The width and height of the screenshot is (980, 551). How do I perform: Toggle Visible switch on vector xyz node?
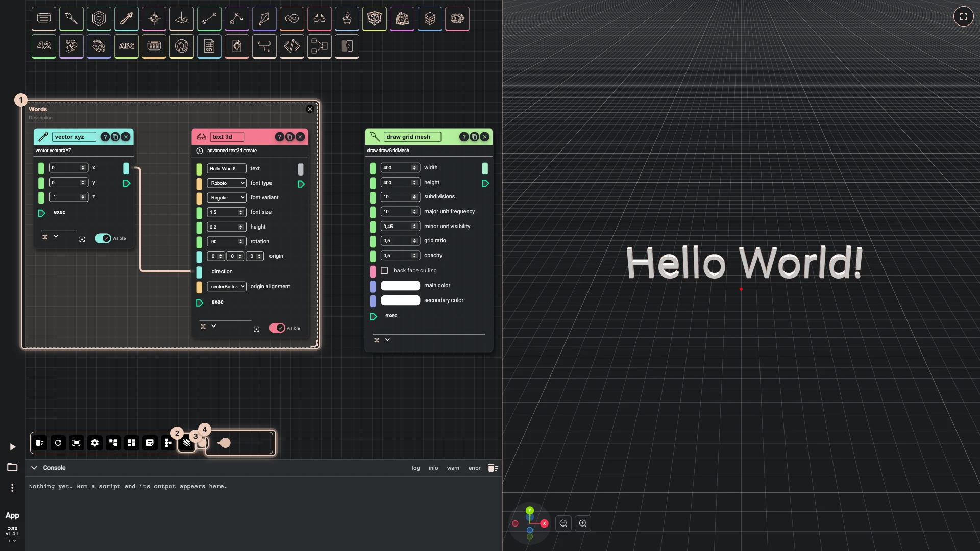[x=103, y=238]
